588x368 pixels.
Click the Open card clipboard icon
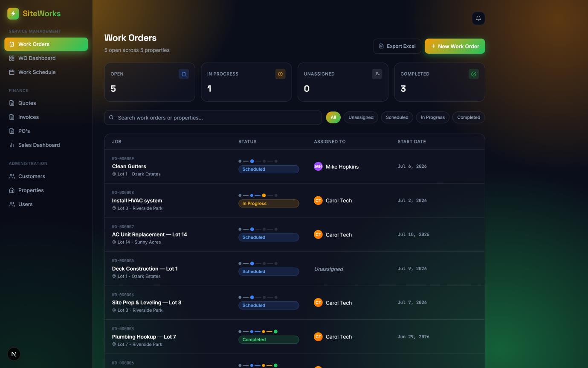coord(184,74)
